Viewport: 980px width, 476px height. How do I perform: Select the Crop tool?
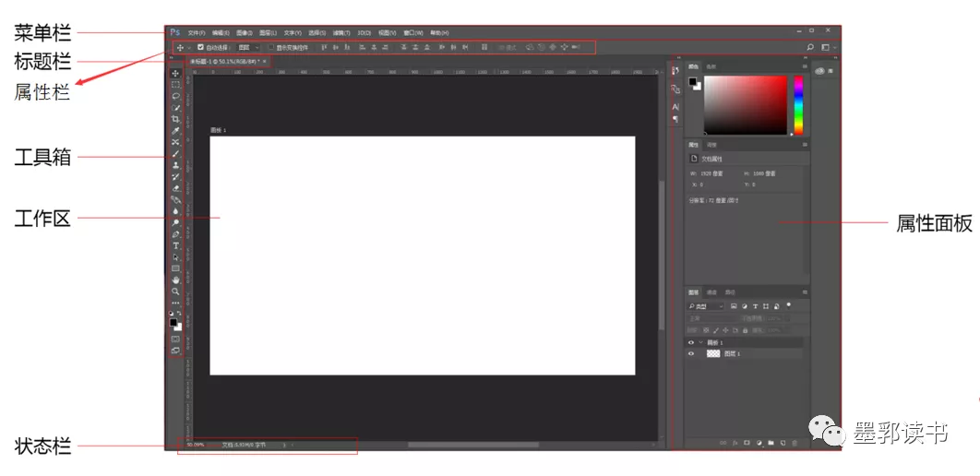pyautogui.click(x=175, y=119)
